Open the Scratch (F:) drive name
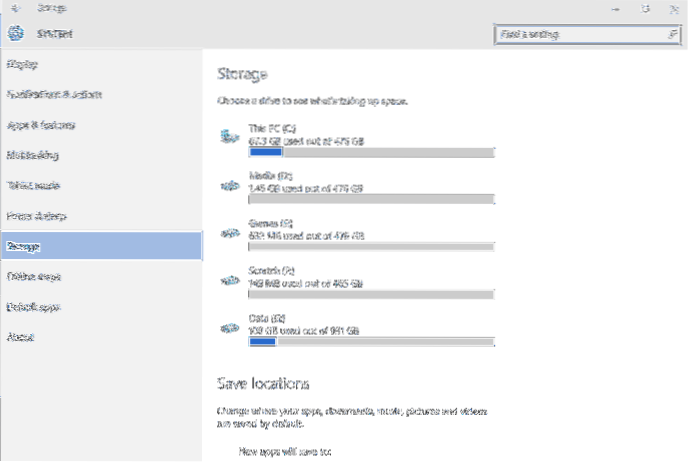Image resolution: width=688 pixels, height=462 pixels. pos(271,271)
